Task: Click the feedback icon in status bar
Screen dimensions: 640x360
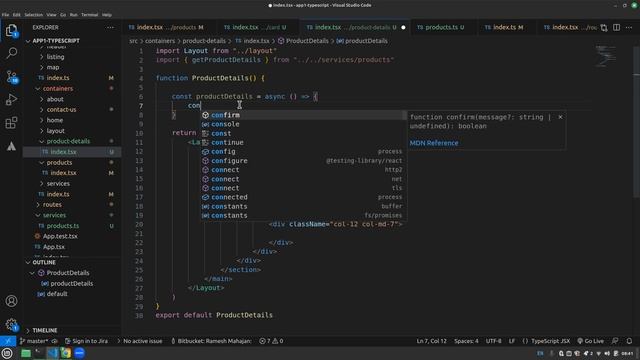Action: point(615,341)
